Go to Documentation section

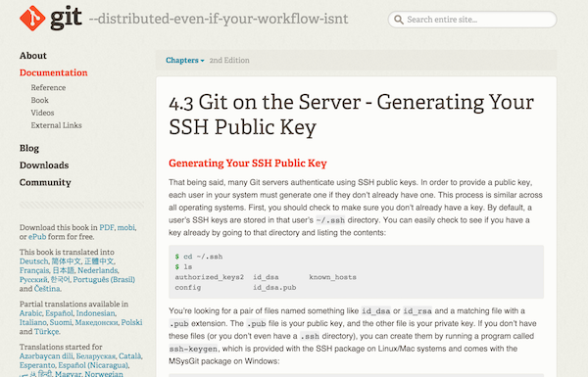point(54,72)
